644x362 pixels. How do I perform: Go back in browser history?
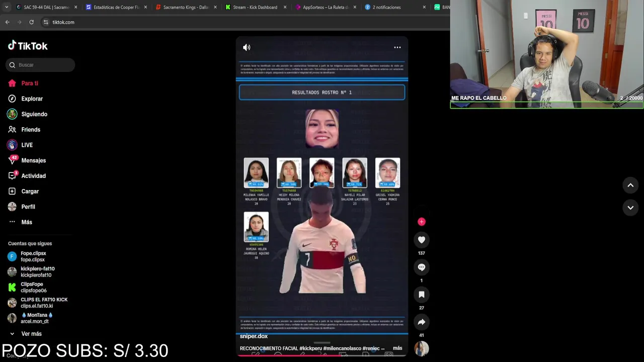point(7,22)
